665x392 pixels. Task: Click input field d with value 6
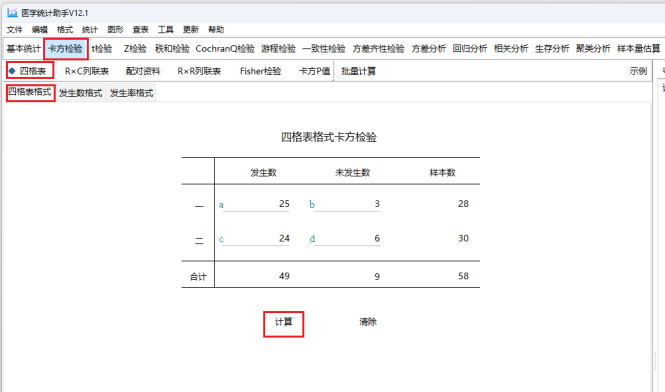[x=346, y=238]
